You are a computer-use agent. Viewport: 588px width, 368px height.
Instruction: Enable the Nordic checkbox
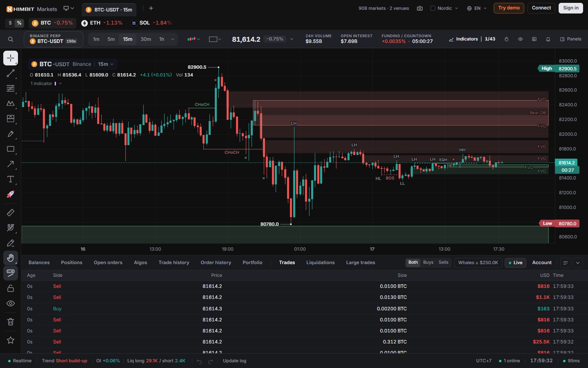coord(433,8)
